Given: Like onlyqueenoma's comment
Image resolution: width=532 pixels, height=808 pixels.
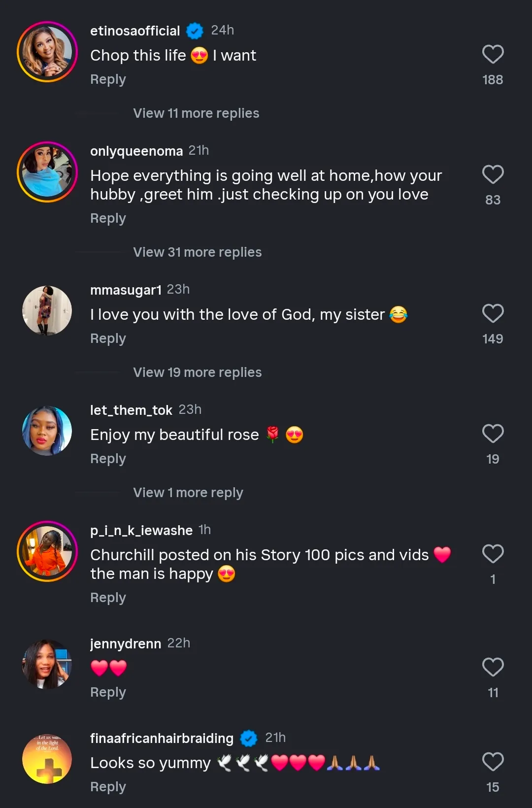Looking at the screenshot, I should [x=493, y=174].
